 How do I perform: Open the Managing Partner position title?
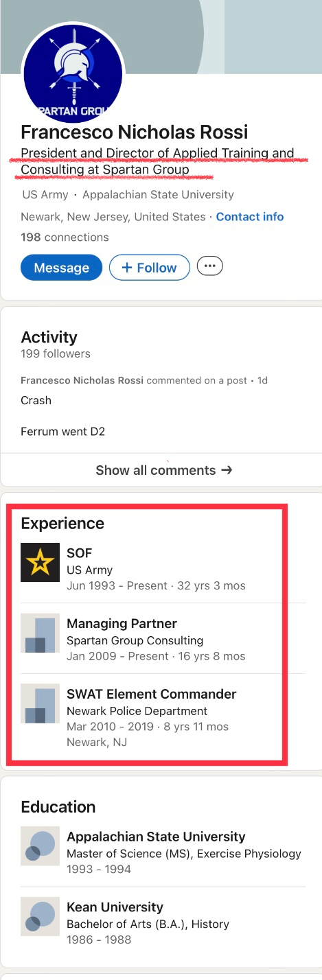point(122,623)
